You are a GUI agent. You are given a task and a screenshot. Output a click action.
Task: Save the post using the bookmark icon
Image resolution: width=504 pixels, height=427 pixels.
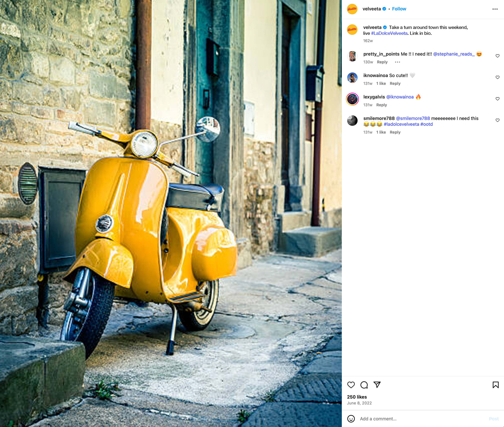(496, 385)
